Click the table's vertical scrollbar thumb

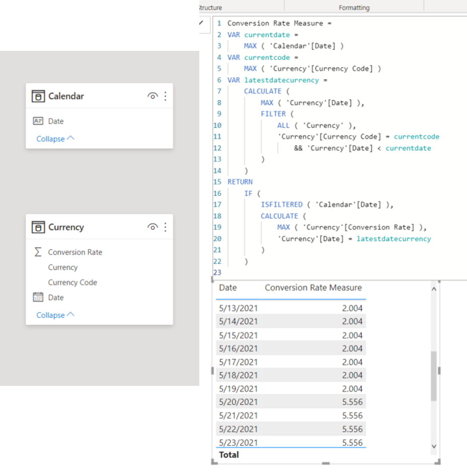click(434, 376)
